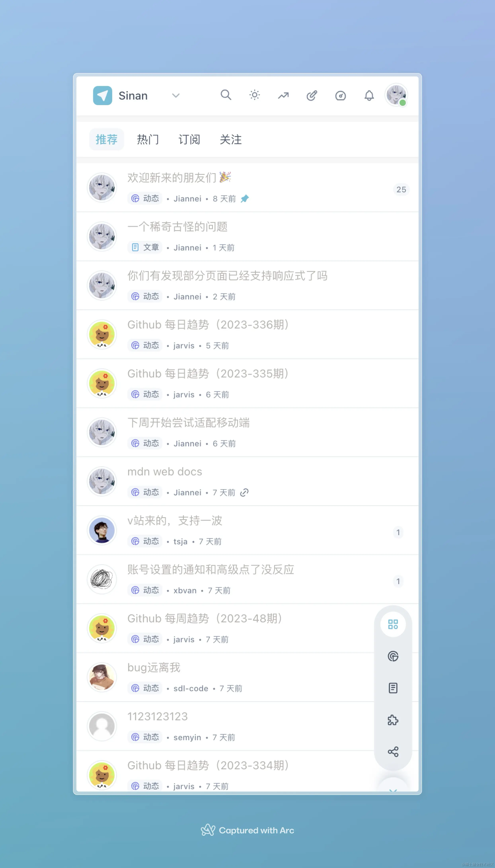Image resolution: width=495 pixels, height=868 pixels.
Task: Open the compass explore icon
Action: pyautogui.click(x=340, y=96)
